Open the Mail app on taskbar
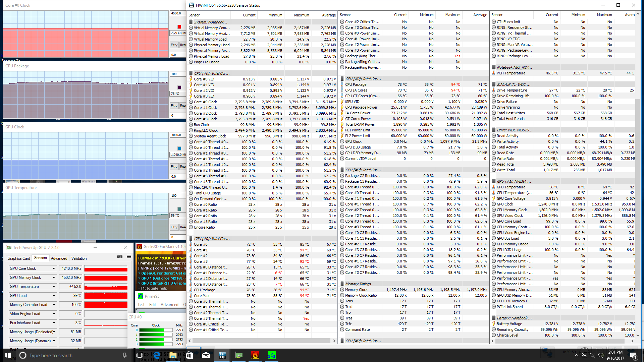This screenshot has height=362, width=644. pos(206,355)
